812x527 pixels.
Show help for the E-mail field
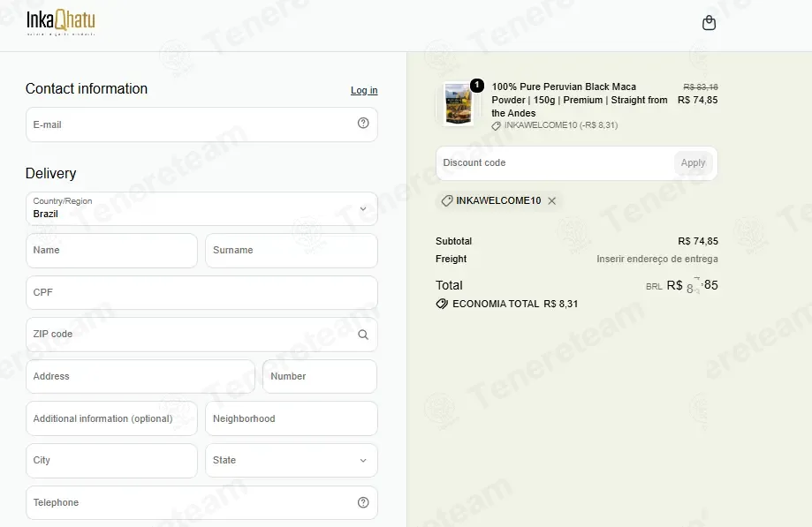(x=363, y=123)
